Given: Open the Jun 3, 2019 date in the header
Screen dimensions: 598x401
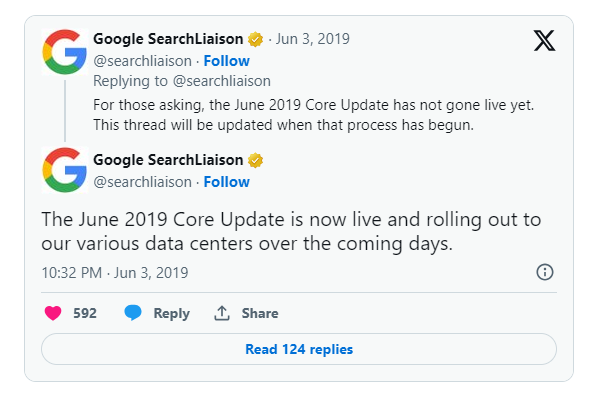Looking at the screenshot, I should point(313,39).
